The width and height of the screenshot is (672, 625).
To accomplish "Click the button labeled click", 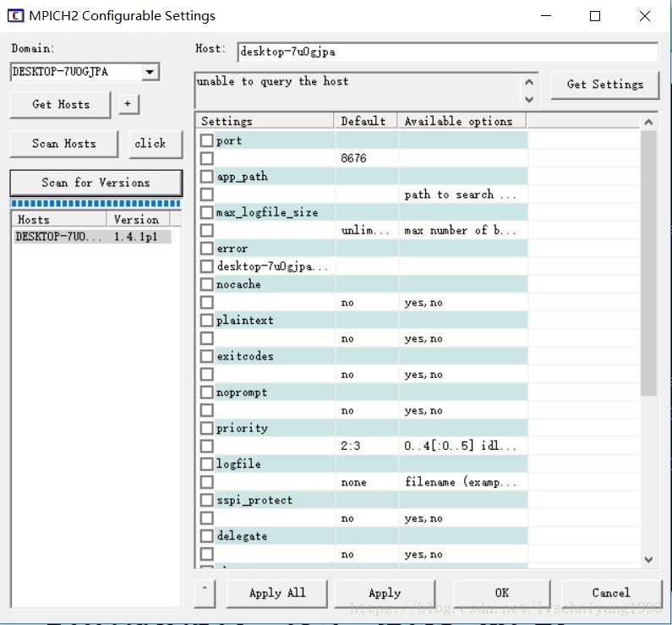I will click(156, 144).
